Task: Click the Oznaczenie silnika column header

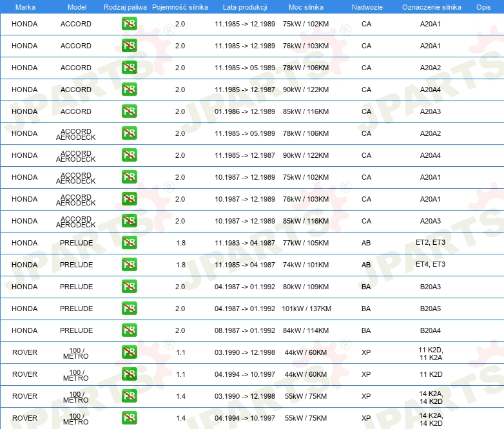Action: [432, 7]
